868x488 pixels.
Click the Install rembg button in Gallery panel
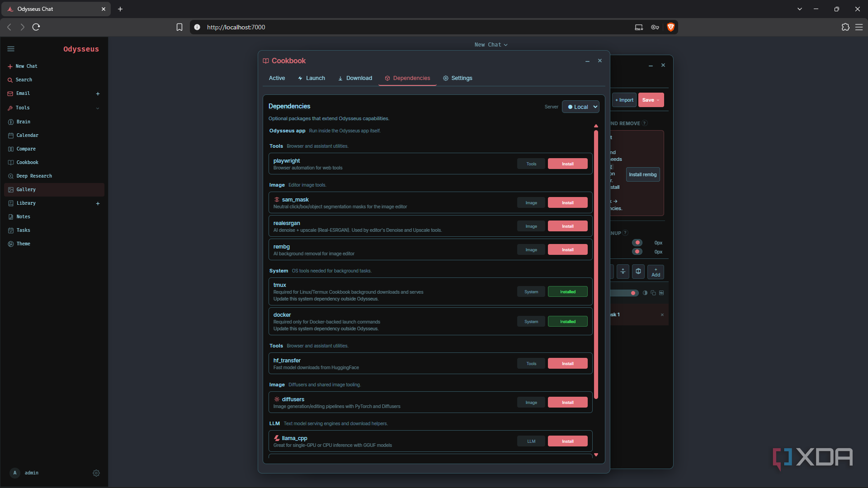pyautogui.click(x=643, y=175)
